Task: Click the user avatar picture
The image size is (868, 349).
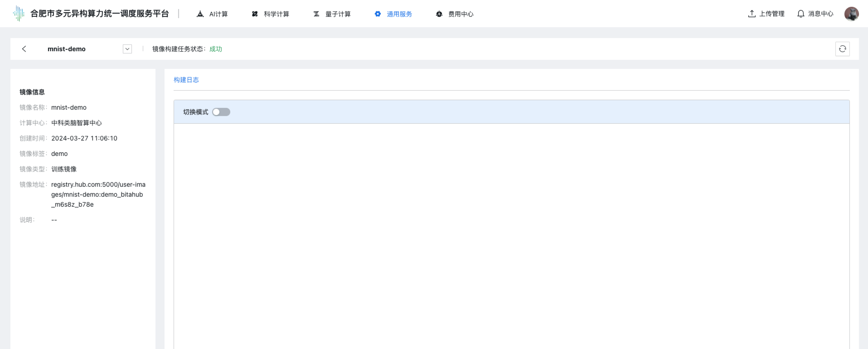Action: pyautogui.click(x=851, y=14)
